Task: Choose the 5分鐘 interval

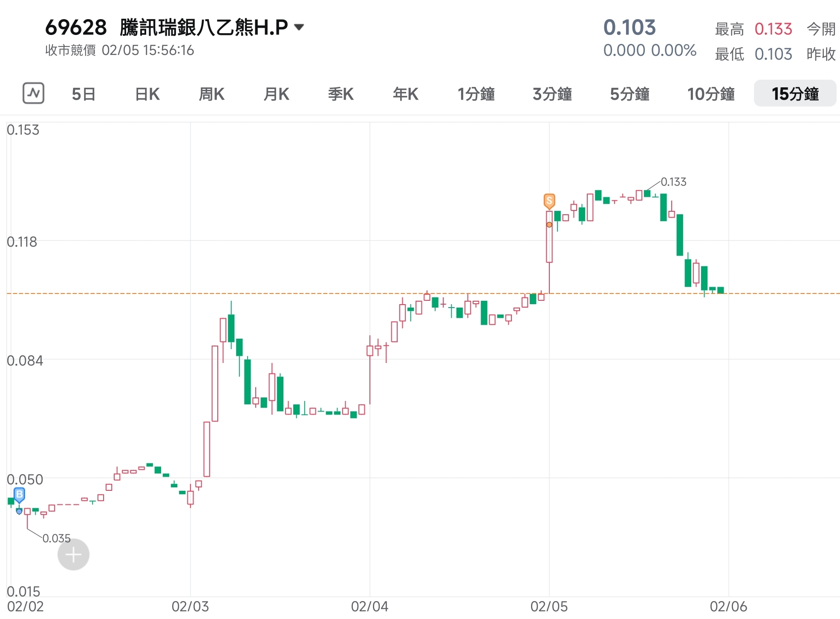Action: (629, 94)
